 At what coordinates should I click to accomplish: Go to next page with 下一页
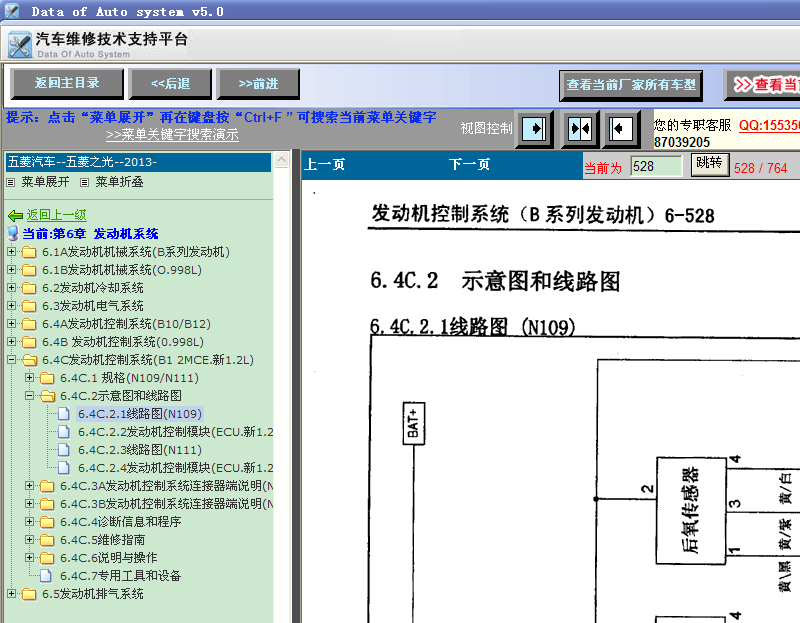pyautogui.click(x=469, y=164)
